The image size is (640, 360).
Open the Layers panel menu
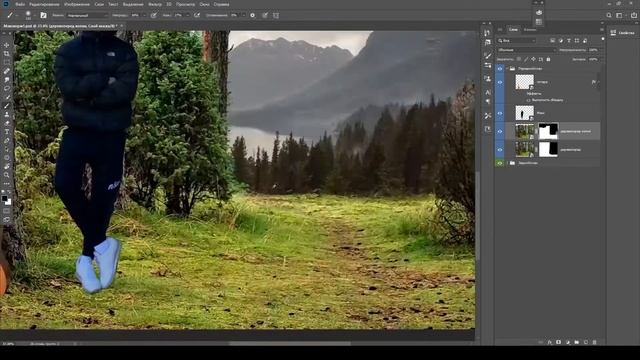tap(602, 29)
